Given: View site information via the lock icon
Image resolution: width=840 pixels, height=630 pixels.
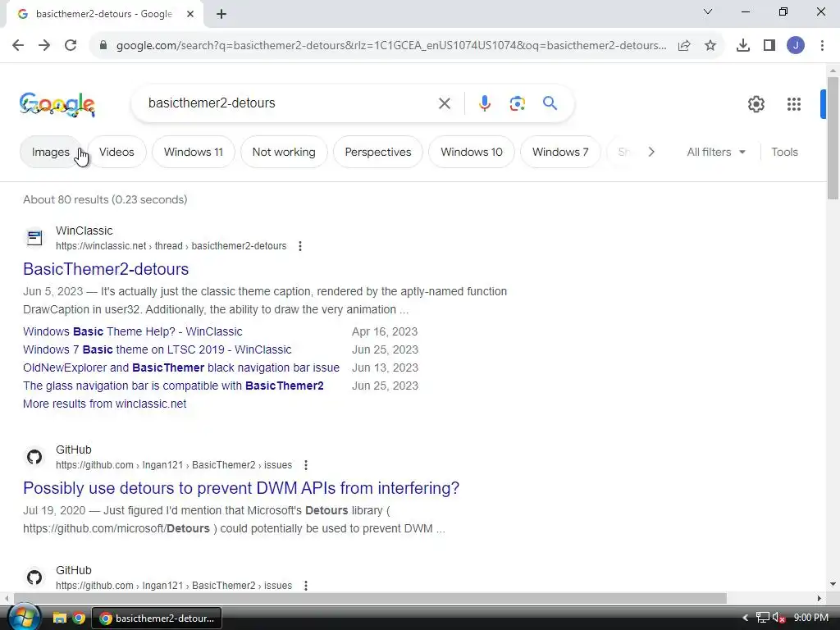Looking at the screenshot, I should tap(103, 45).
